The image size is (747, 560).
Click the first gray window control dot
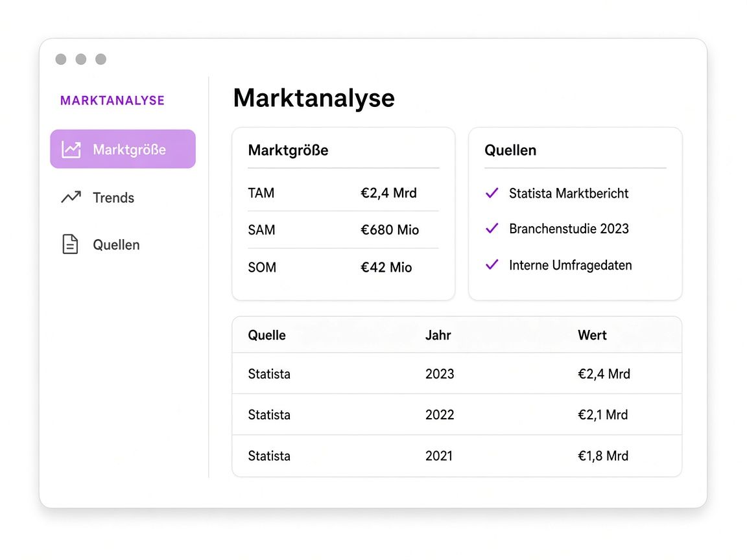[x=61, y=59]
